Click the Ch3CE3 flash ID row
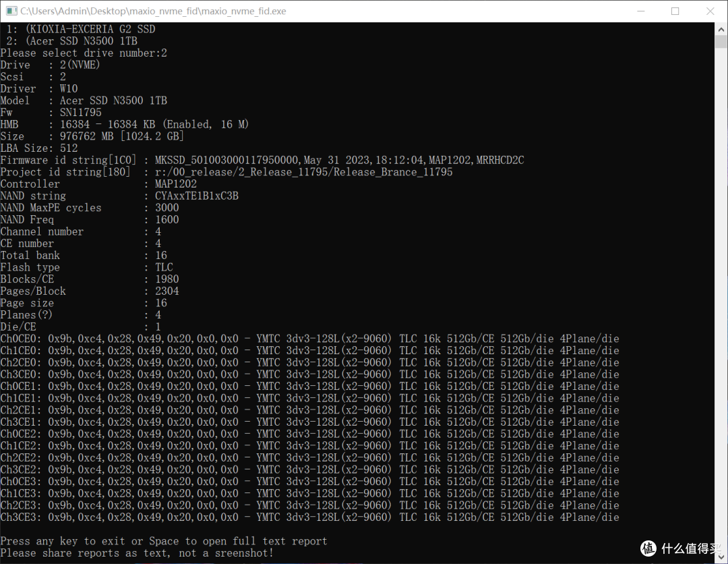Viewport: 728px width, 564px height. (x=309, y=517)
